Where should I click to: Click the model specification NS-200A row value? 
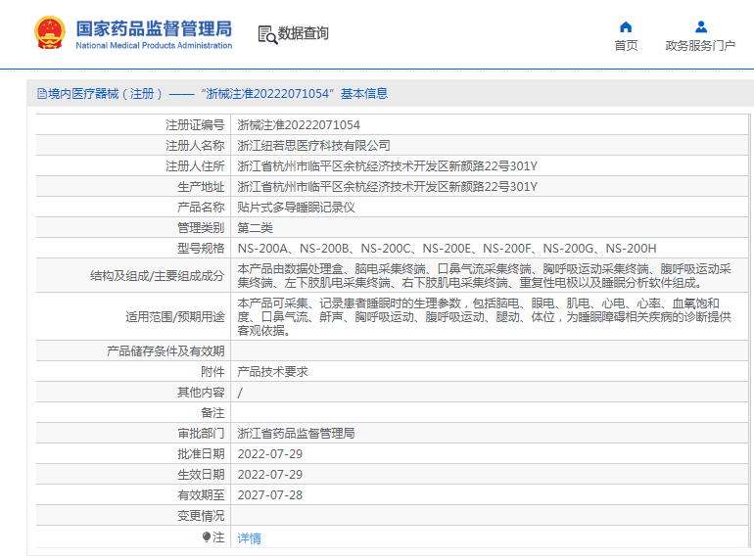(x=447, y=249)
